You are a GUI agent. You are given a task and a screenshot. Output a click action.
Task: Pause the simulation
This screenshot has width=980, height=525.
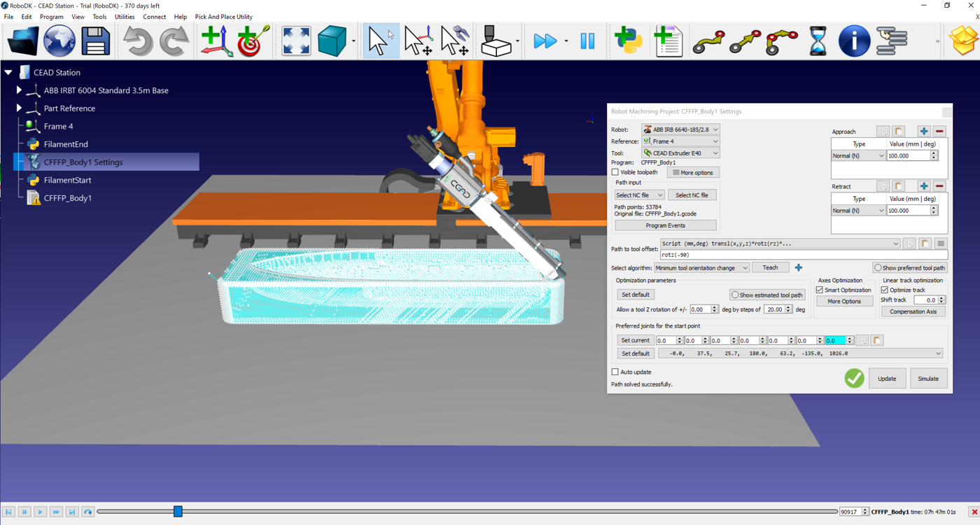pyautogui.click(x=587, y=41)
